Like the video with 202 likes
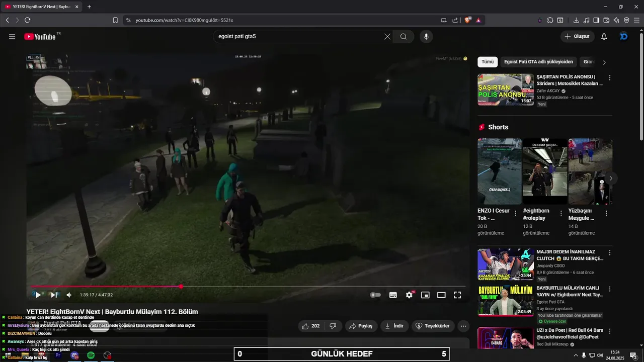 (311, 326)
